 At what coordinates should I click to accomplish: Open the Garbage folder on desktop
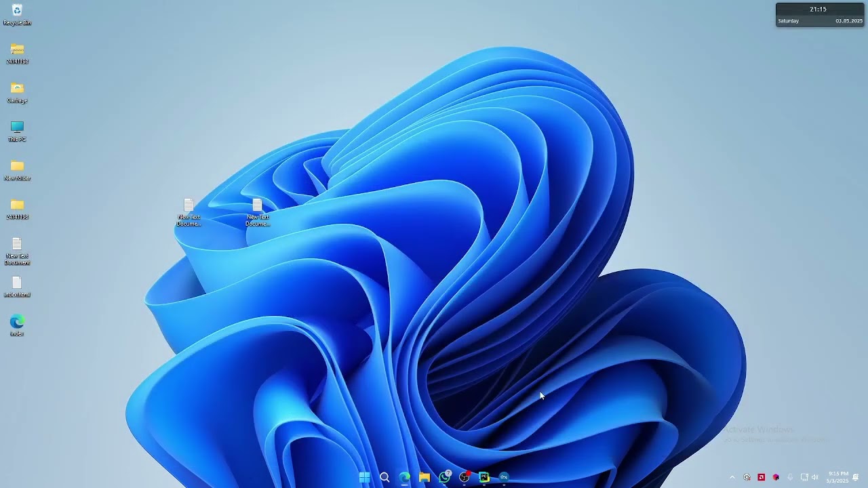tap(17, 92)
